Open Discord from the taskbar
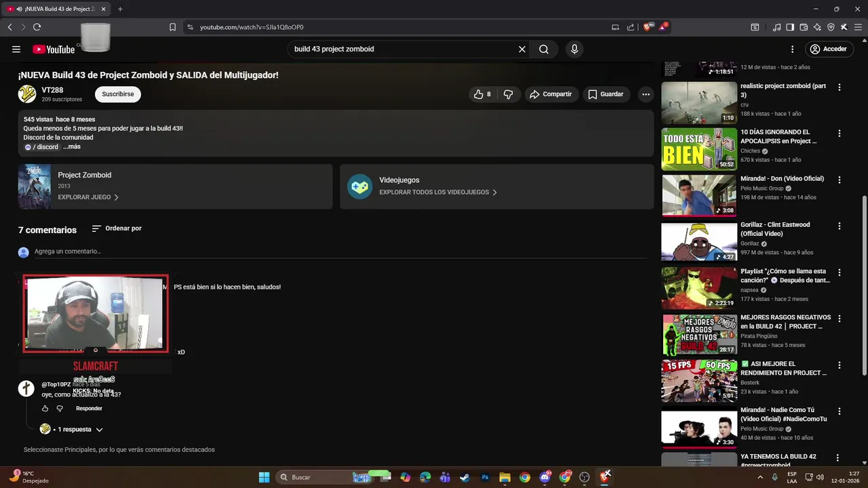This screenshot has height=488, width=868. point(545,477)
